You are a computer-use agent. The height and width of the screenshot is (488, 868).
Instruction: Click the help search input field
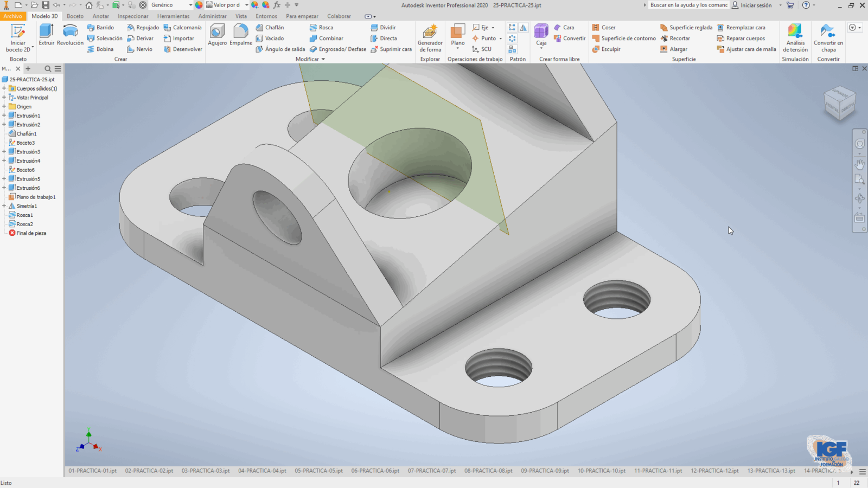pyautogui.click(x=688, y=5)
